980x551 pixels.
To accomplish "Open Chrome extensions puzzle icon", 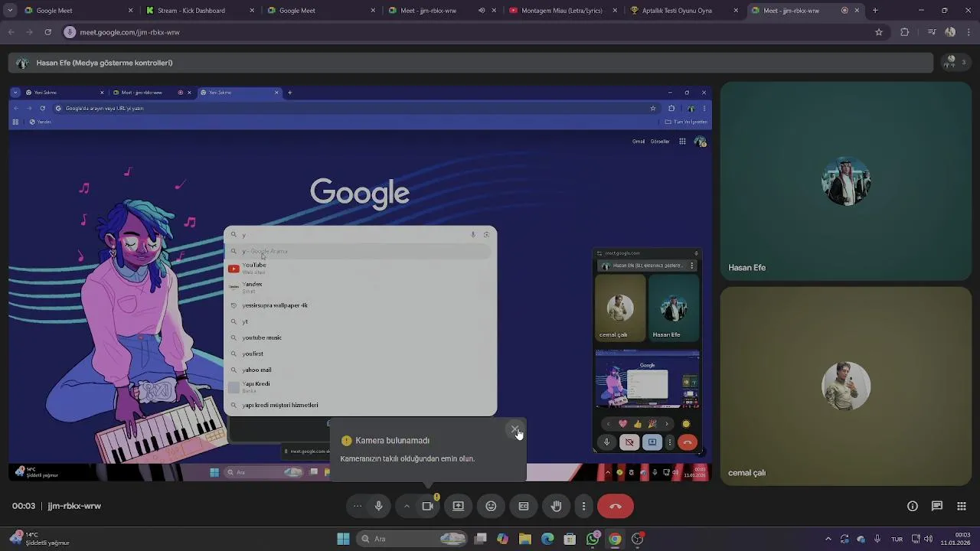I will click(x=905, y=32).
